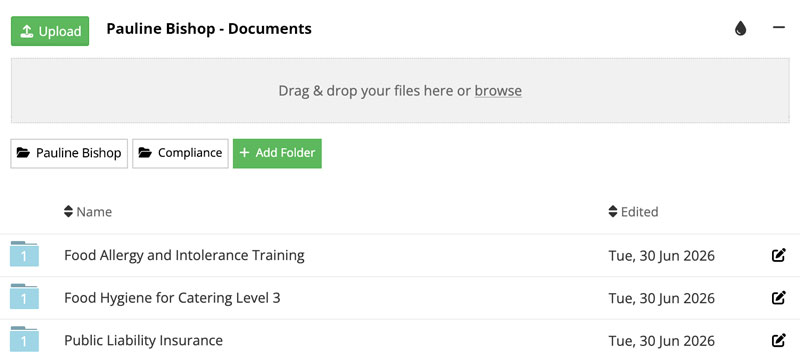Select Food Allergy and Intolerance Training name
Image resolution: width=800 pixels, height=361 pixels.
point(184,255)
